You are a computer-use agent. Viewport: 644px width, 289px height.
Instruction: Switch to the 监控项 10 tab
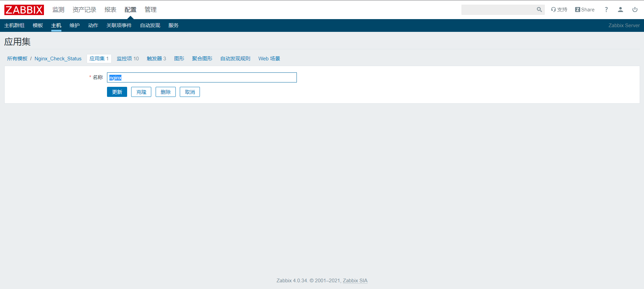click(128, 59)
